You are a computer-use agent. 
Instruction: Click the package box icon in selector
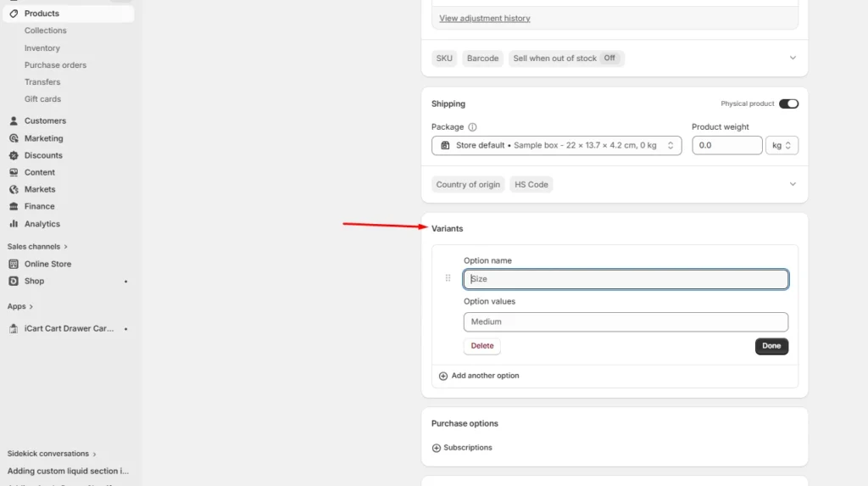[445, 145]
